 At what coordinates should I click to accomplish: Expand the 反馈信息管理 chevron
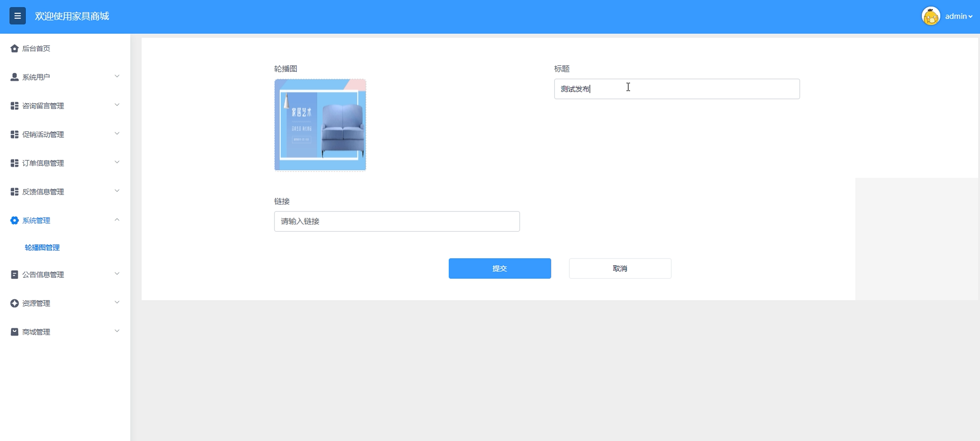click(x=117, y=191)
